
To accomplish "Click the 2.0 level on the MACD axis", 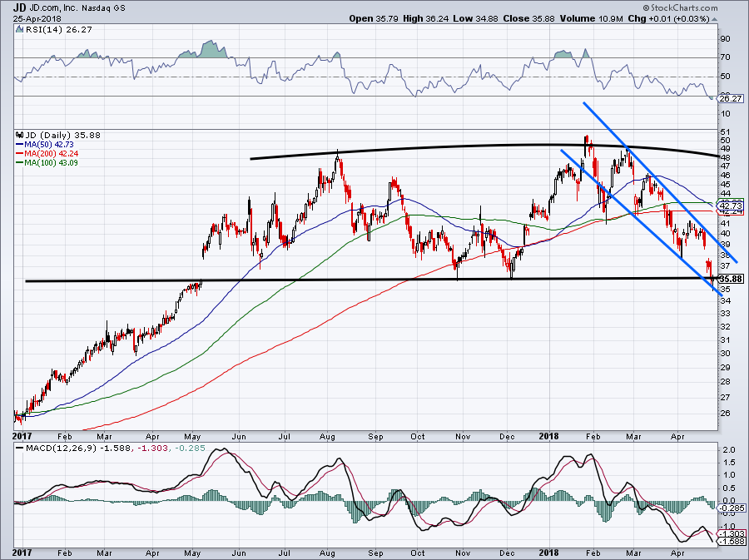I will click(x=728, y=449).
